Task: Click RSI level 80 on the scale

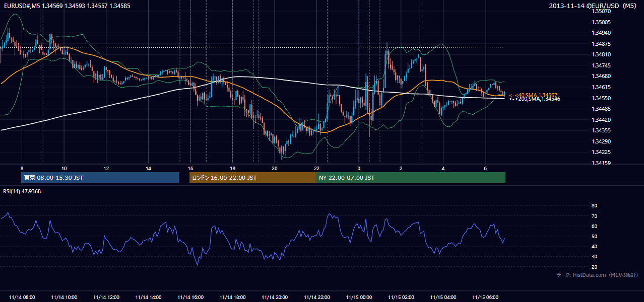Action: (594, 206)
